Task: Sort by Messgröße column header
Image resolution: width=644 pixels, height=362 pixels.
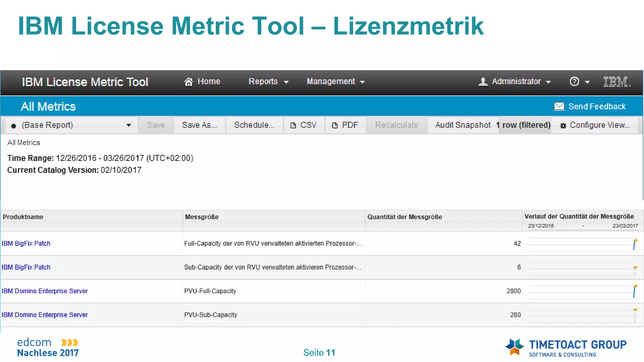Action: [x=274, y=221]
